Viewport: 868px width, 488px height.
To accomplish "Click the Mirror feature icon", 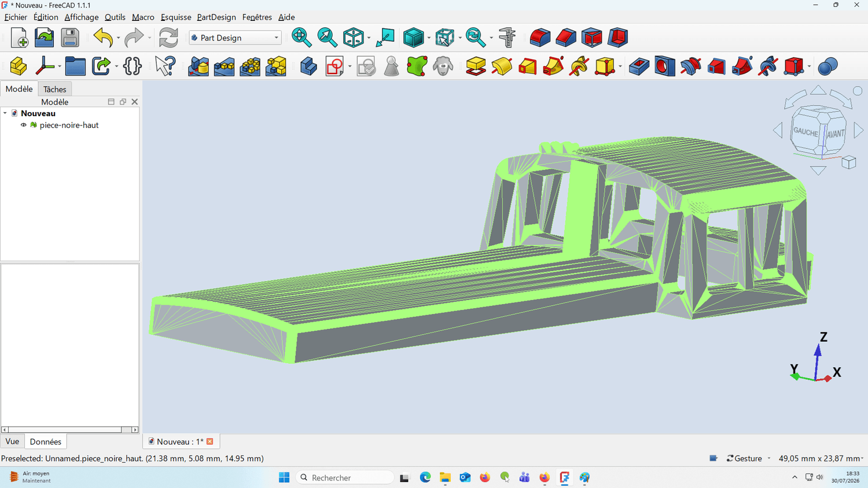I will tap(198, 66).
